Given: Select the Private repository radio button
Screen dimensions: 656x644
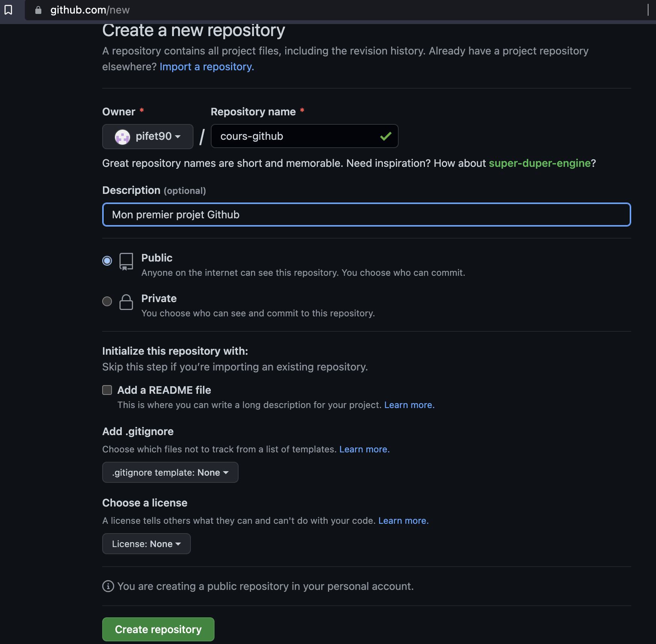Looking at the screenshot, I should (107, 301).
